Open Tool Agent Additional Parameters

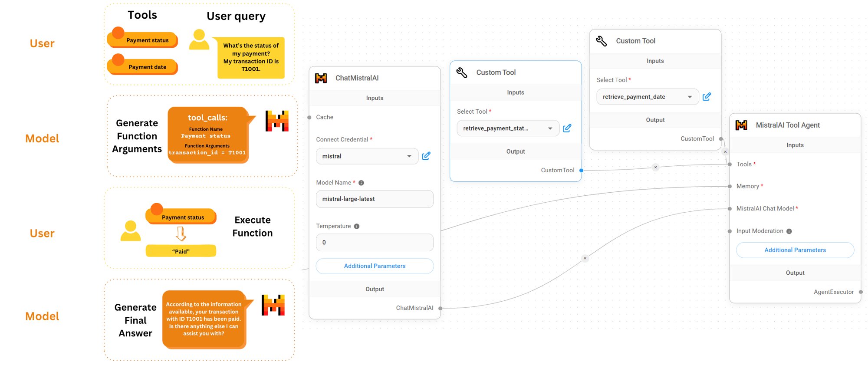pos(795,250)
